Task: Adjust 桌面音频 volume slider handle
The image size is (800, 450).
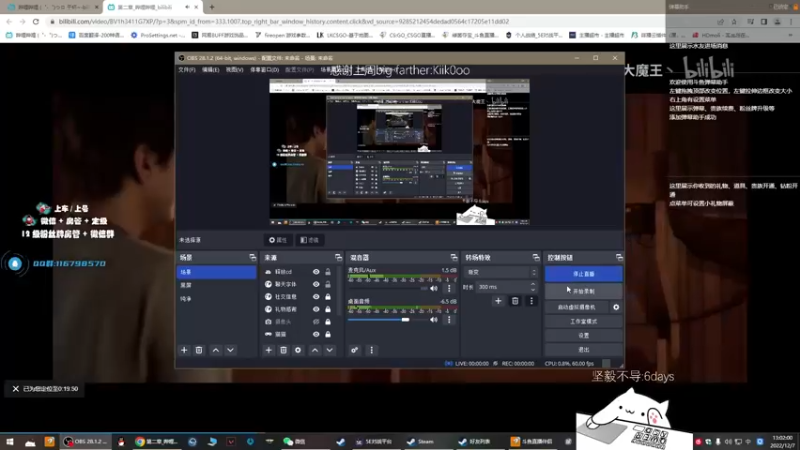Action: (x=405, y=320)
